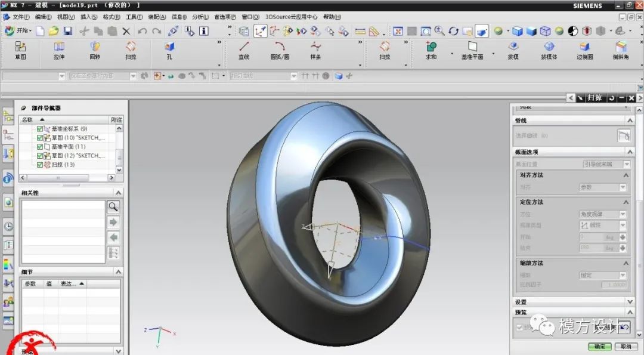This screenshot has width=644, height=355.
Task: Click the Zoom magnifier icon
Action: [x=439, y=31]
